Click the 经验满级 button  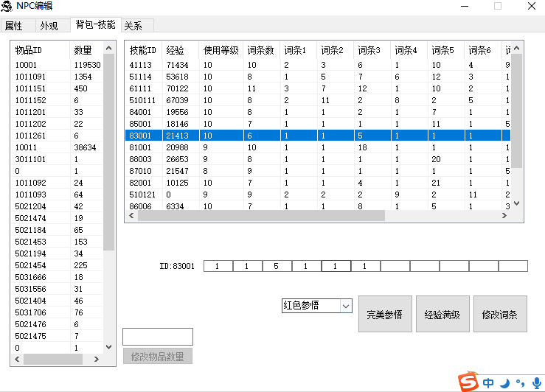click(x=442, y=314)
